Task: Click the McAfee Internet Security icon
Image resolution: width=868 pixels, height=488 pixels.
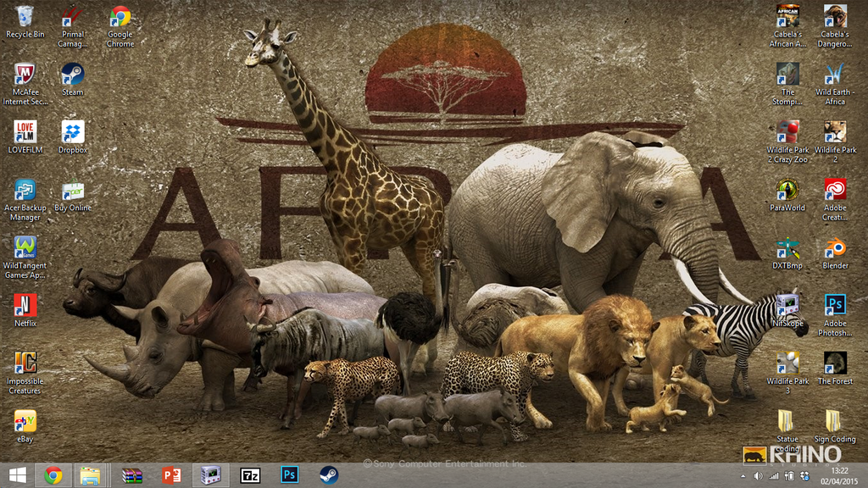Action: pos(25,75)
